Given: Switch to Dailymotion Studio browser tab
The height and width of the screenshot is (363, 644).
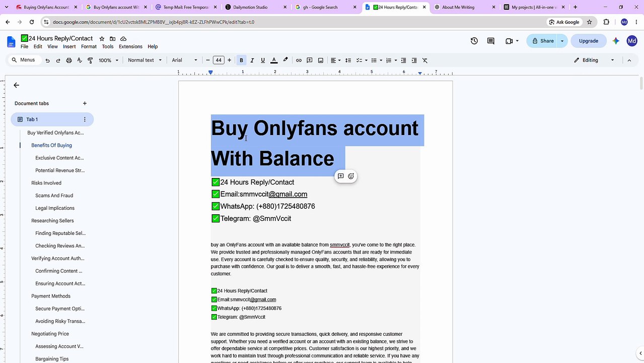Looking at the screenshot, I should (257, 7).
